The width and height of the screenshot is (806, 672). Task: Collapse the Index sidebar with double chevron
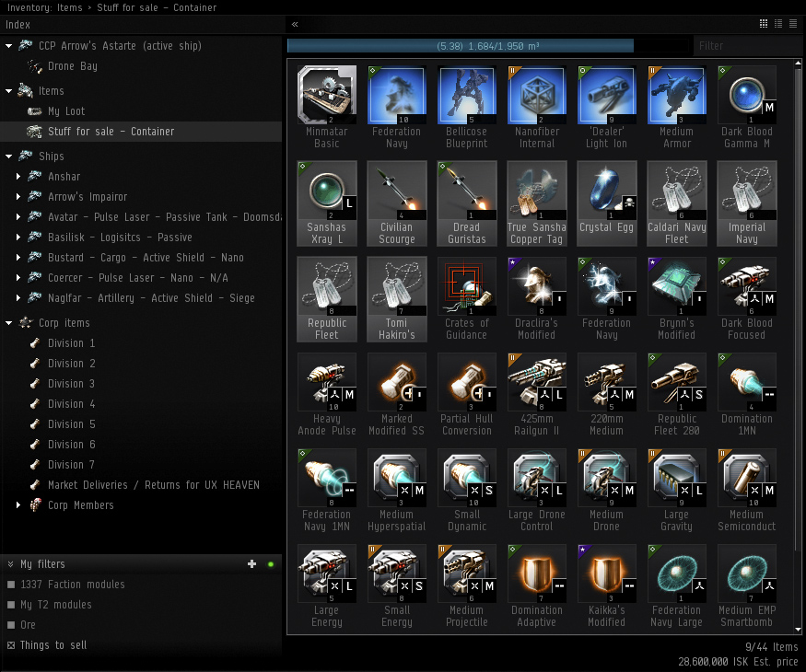tap(295, 24)
